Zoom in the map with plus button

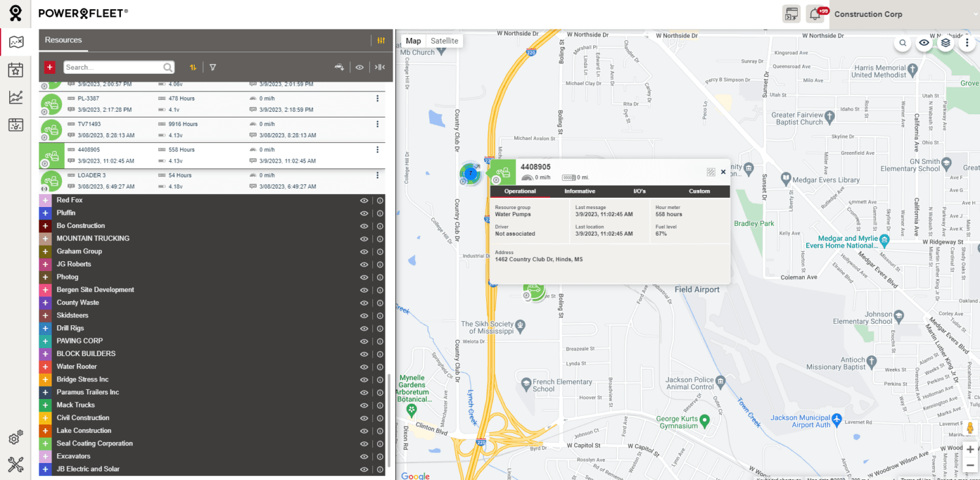click(x=970, y=449)
